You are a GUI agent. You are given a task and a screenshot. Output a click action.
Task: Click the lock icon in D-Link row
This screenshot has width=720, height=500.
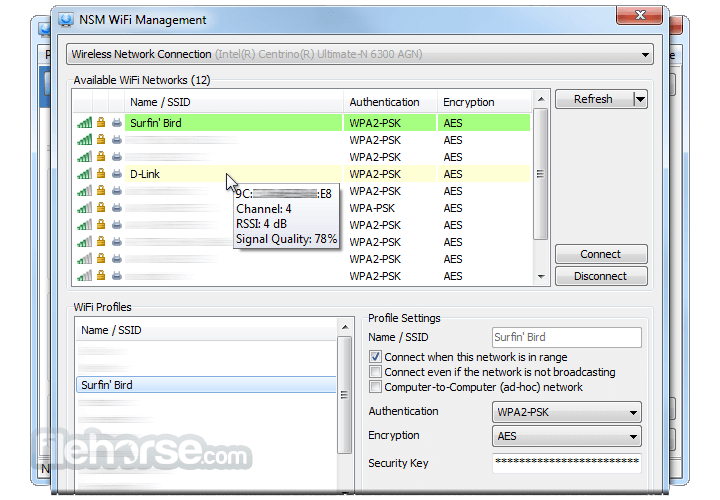(x=101, y=174)
